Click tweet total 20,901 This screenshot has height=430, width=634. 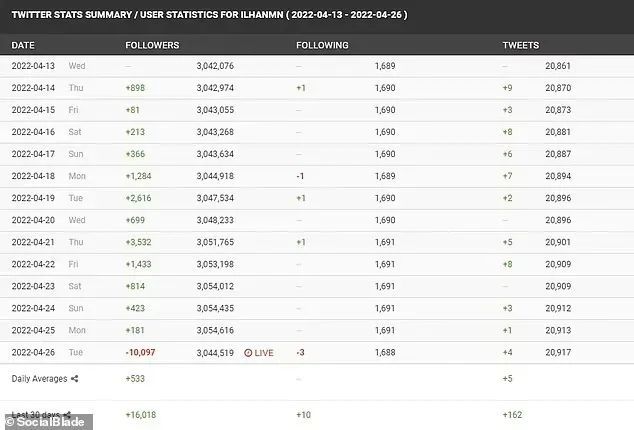(x=558, y=242)
